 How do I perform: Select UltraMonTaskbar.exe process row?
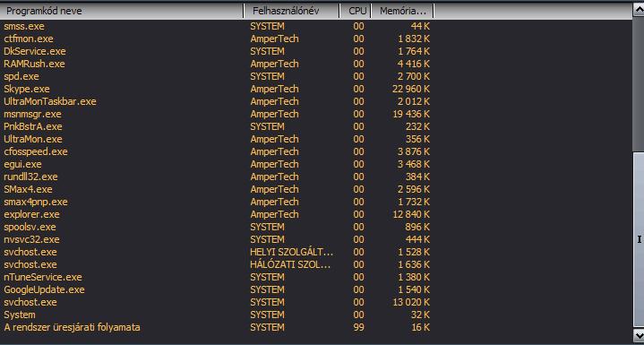(315, 101)
